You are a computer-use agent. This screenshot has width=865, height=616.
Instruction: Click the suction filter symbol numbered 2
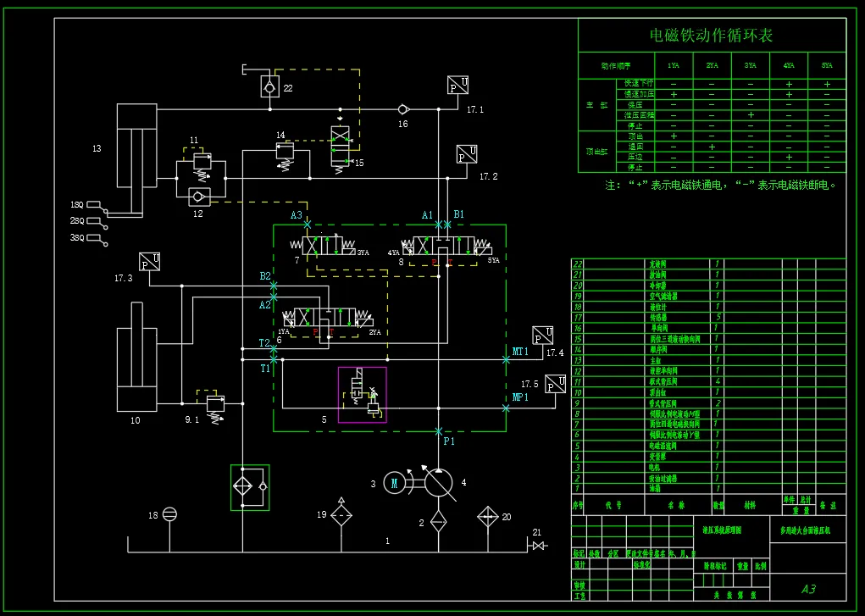coord(439,520)
